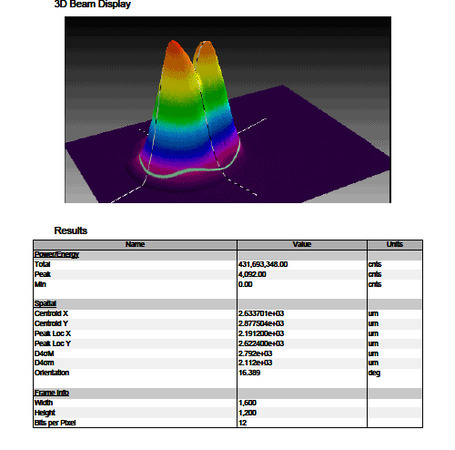Select the Total value 431,693,348.00
This screenshot has height=450, width=455.
263,264
